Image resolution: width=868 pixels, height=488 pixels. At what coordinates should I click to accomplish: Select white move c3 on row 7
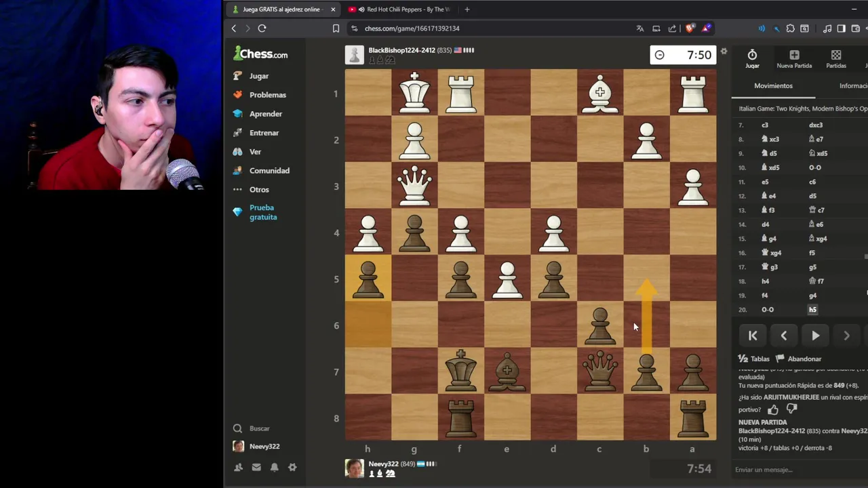[x=764, y=125]
